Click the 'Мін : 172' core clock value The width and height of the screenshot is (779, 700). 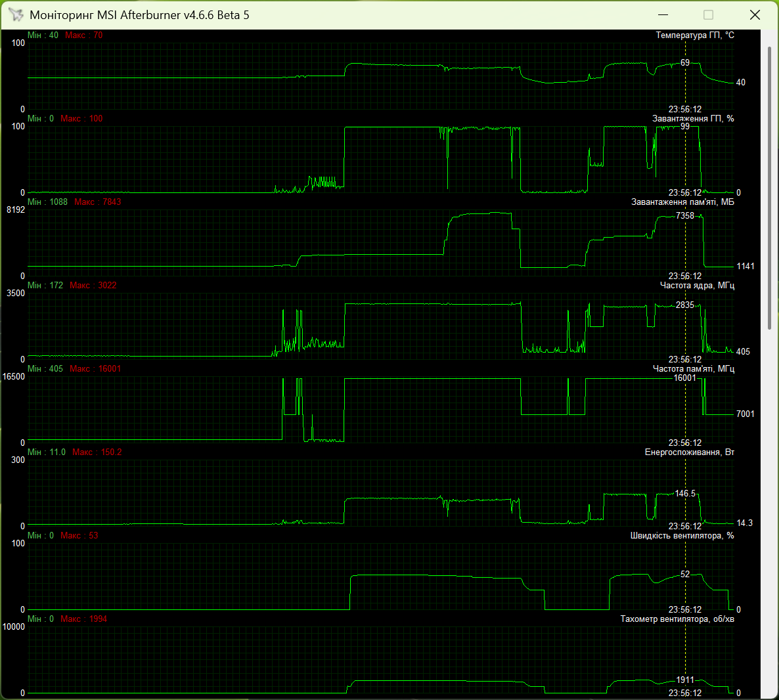[45, 286]
